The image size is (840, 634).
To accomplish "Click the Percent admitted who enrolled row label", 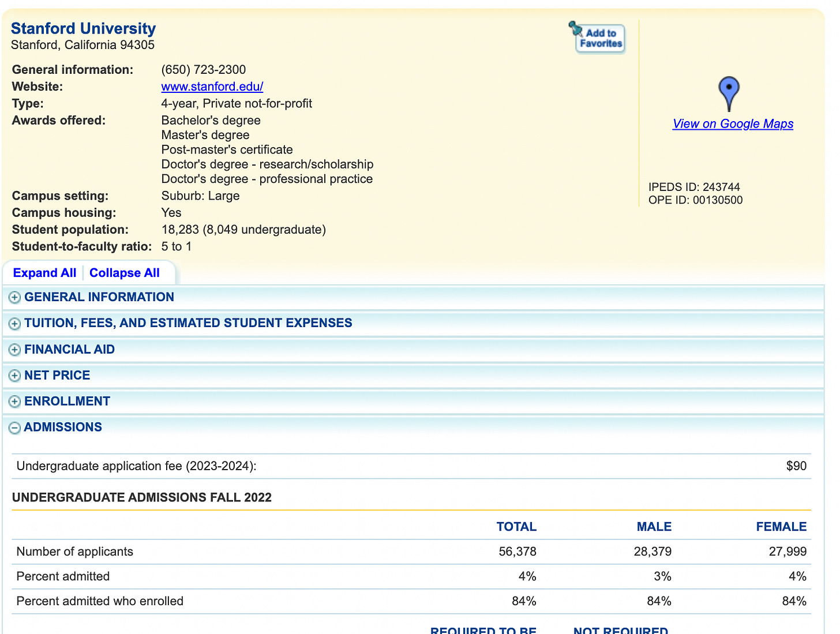I will pos(100,601).
